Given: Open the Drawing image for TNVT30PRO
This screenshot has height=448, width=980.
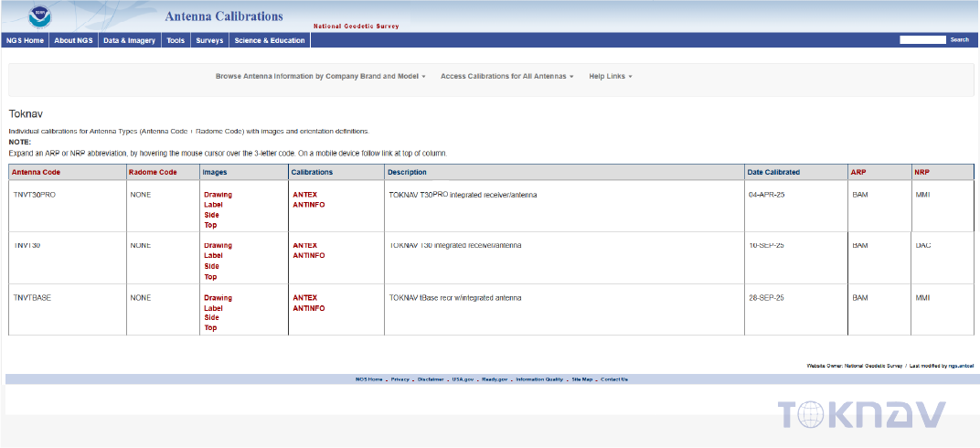Looking at the screenshot, I should 218,195.
